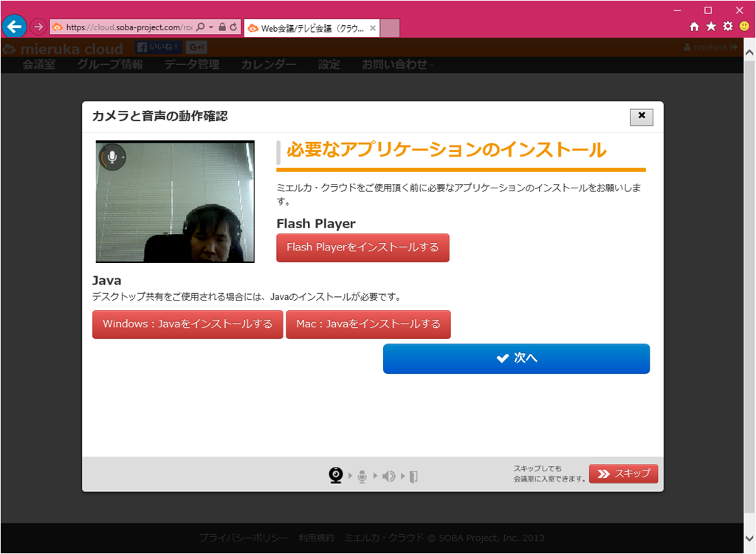Viewport: 756px width, 554px height.
Task: Open favorites with the star icon
Action: point(711,27)
